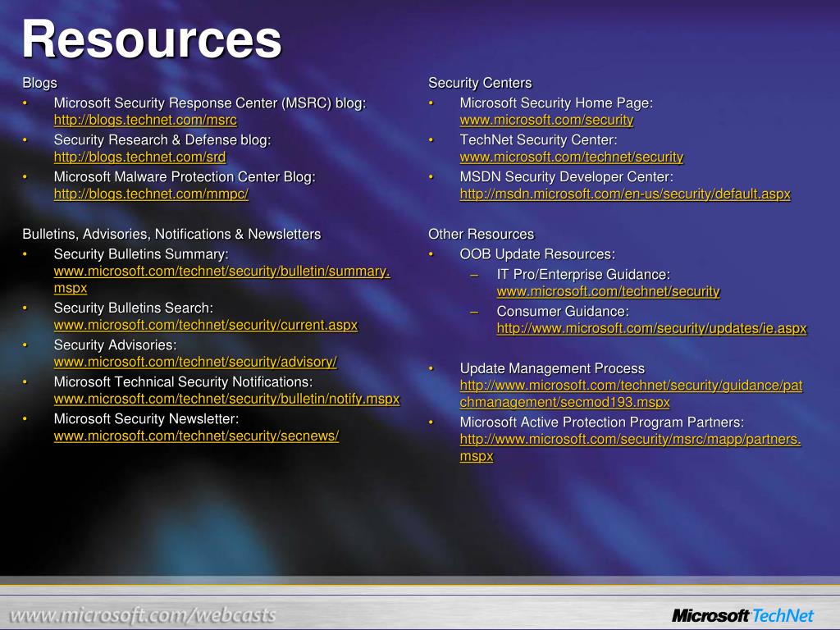The image size is (840, 630).
Task: Open the www.microsoft.com/security link
Action: 546,120
